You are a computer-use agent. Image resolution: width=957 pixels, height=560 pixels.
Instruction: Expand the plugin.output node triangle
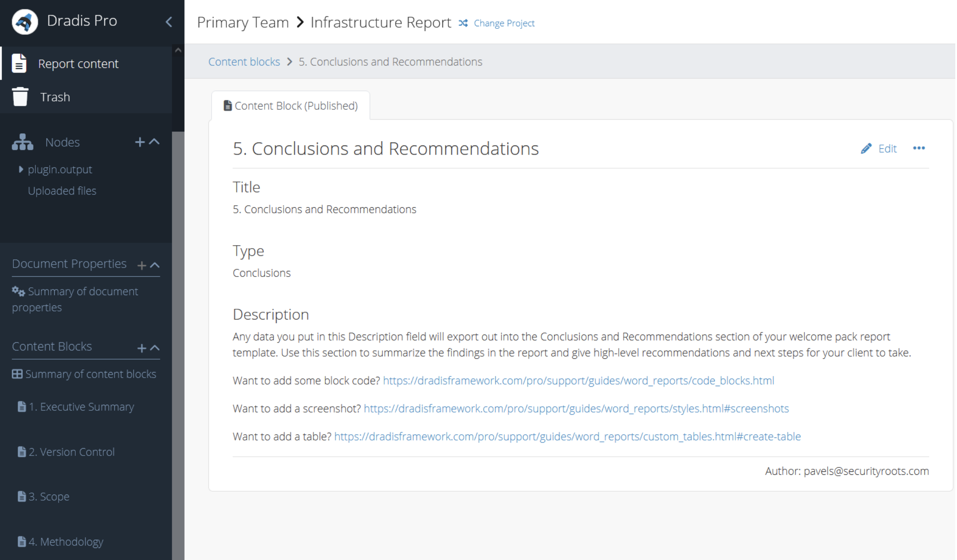point(21,169)
